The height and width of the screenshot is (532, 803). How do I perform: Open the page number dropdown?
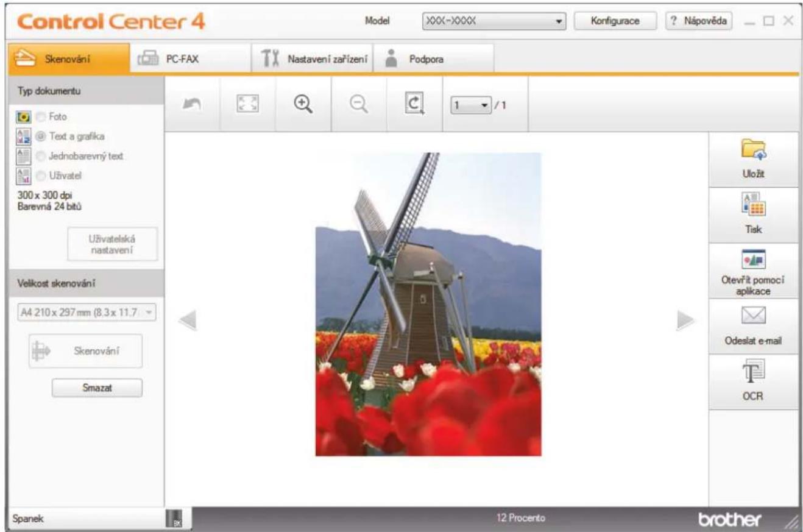(470, 105)
